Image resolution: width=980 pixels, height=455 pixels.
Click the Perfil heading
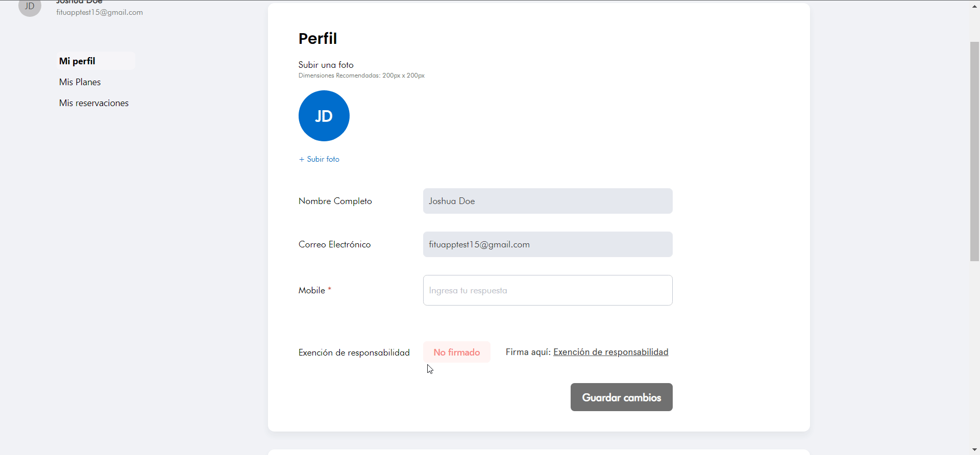coord(317,38)
